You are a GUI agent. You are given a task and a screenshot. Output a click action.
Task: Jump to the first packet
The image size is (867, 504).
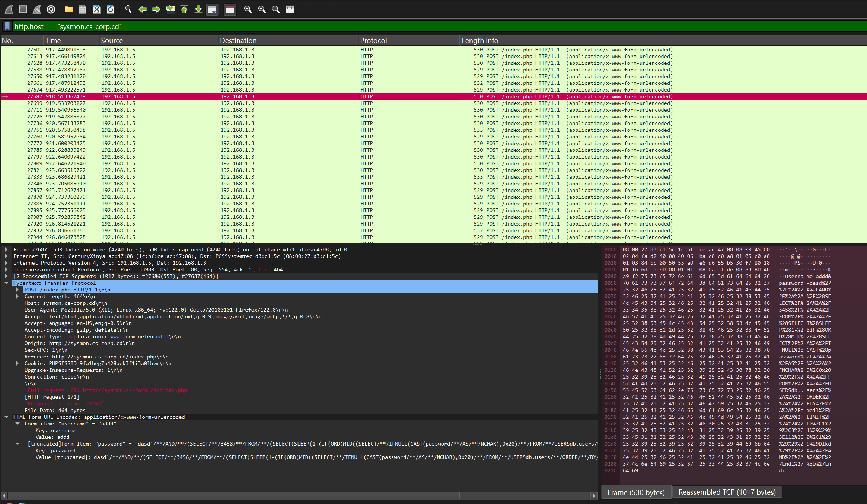pyautogui.click(x=184, y=9)
